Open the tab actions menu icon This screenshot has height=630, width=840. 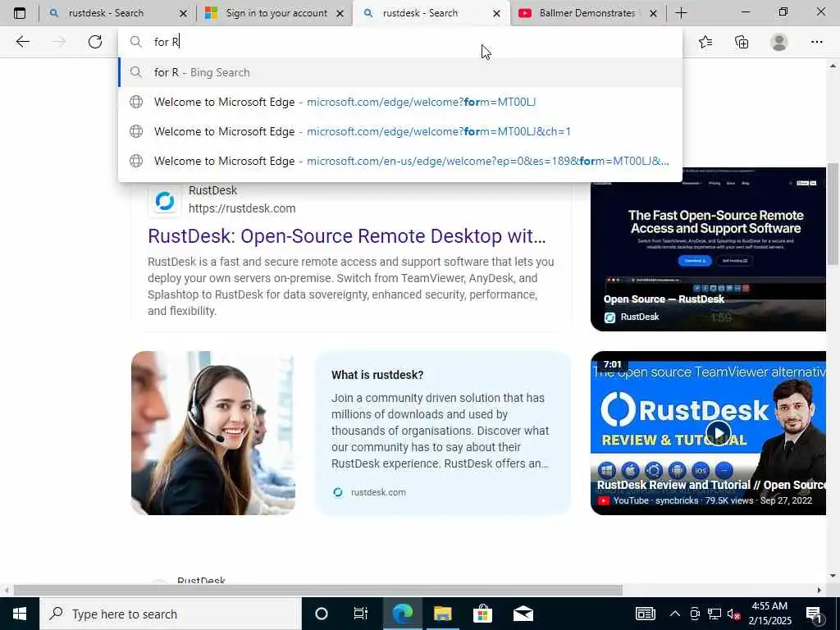click(x=20, y=13)
